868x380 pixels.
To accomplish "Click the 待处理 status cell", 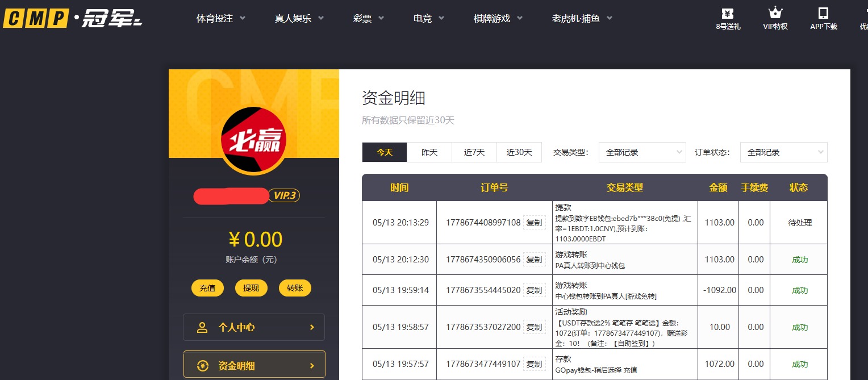I will (800, 223).
